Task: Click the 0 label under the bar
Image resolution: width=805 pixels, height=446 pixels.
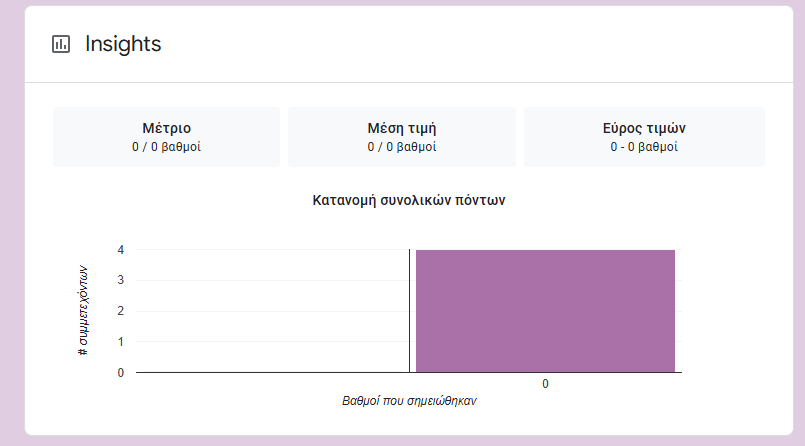Action: [x=545, y=384]
